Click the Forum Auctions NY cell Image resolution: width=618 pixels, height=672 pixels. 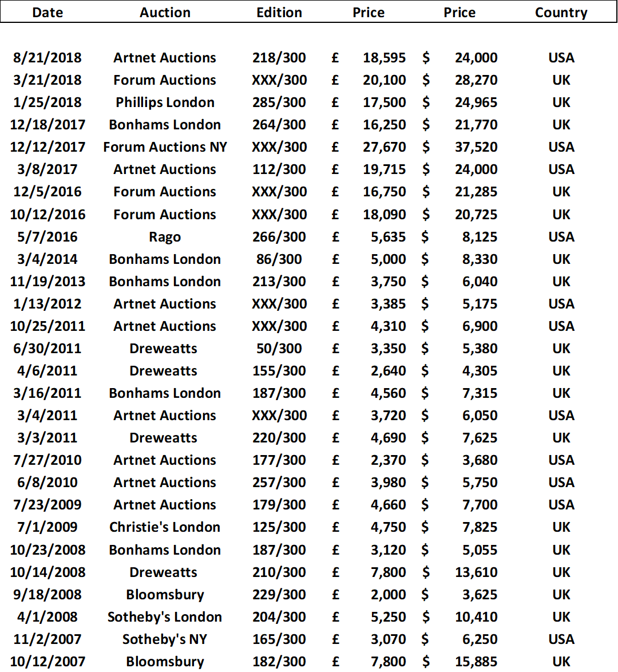(x=165, y=147)
